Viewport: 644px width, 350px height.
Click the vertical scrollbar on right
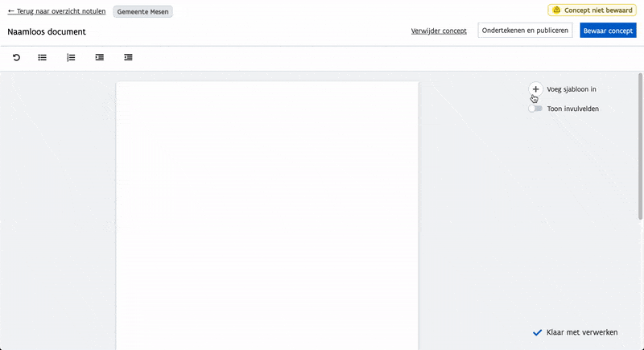(x=640, y=145)
